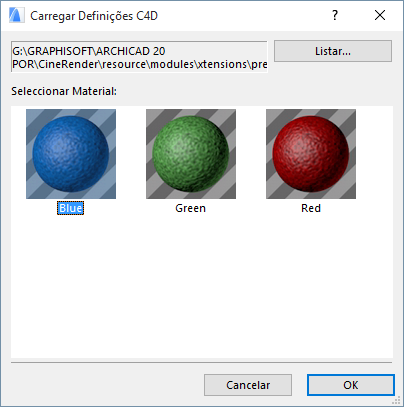Click the file path field
This screenshot has width=404, height=407.
pyautogui.click(x=139, y=57)
